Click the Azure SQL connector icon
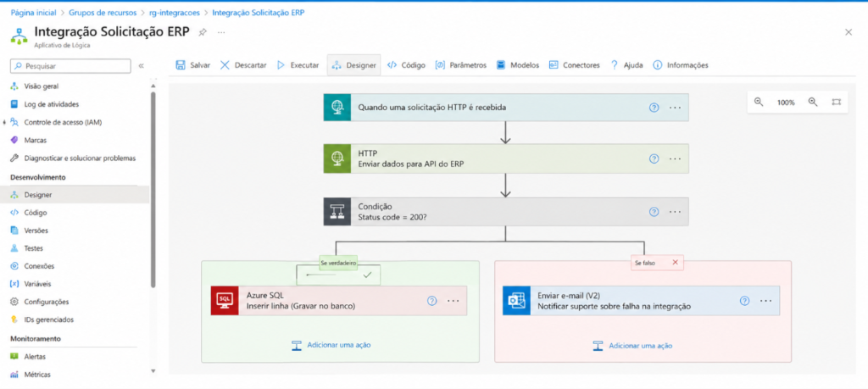 (224, 301)
